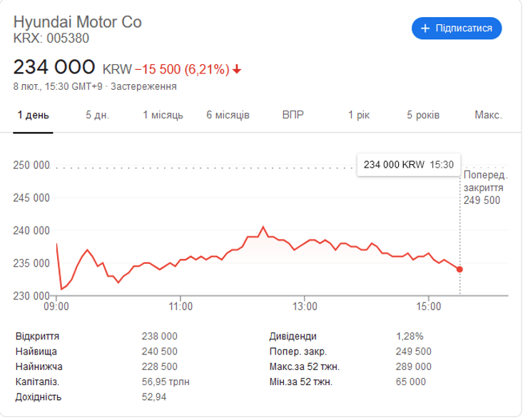
Task: Switch to the 1 місяць tab
Action: 163,115
